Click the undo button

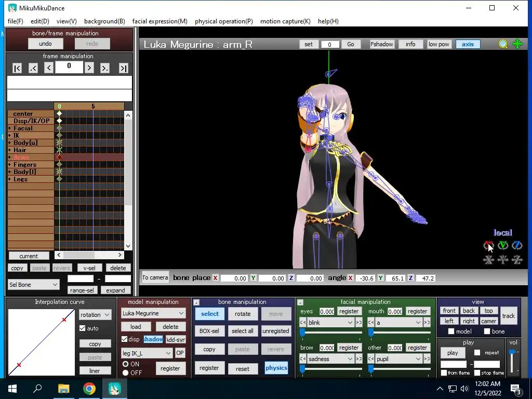[46, 44]
